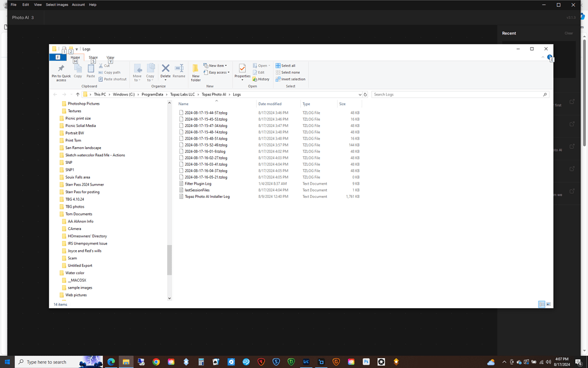Open the Select images menu in Photo AI

coord(57,5)
